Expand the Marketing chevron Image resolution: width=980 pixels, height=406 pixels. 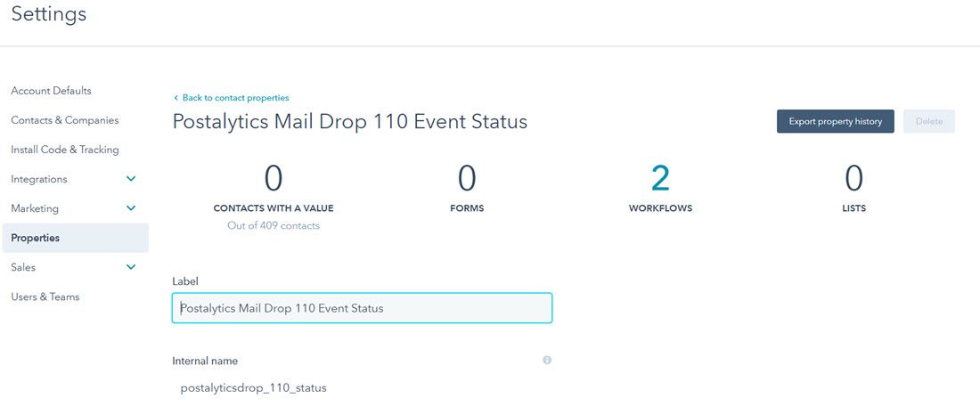coord(131,208)
